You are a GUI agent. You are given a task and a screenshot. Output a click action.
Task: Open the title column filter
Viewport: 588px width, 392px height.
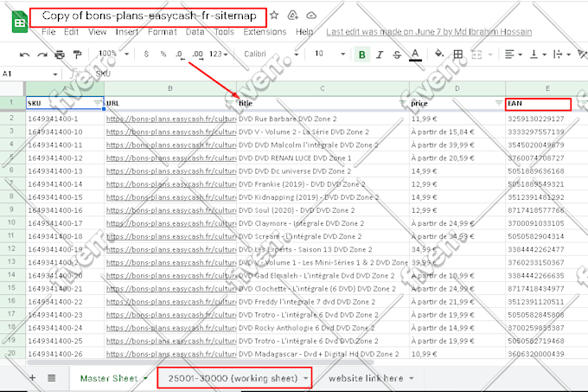pyautogui.click(x=403, y=103)
